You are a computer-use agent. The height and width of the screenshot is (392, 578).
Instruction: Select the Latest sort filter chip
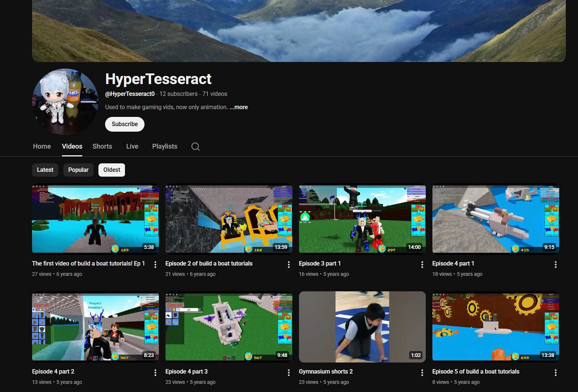tap(45, 170)
